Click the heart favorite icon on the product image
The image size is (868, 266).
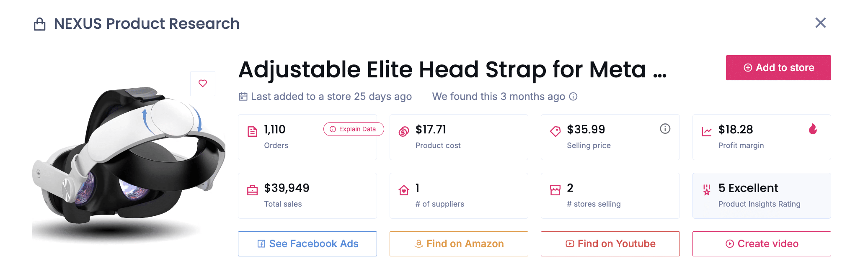point(203,83)
